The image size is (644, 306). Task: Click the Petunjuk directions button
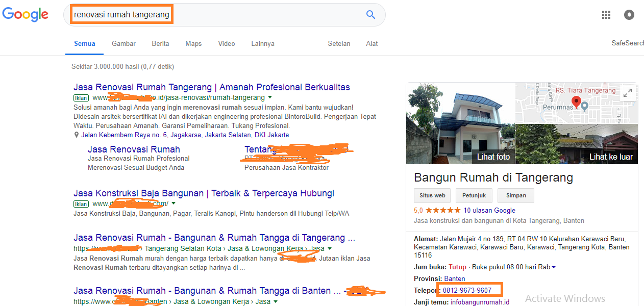475,195
